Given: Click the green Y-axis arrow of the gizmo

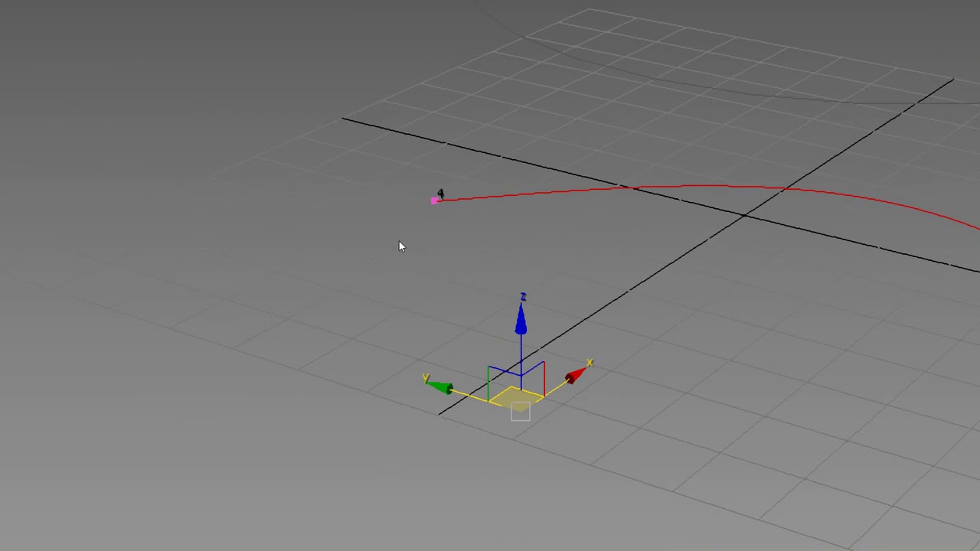Looking at the screenshot, I should tap(442, 387).
